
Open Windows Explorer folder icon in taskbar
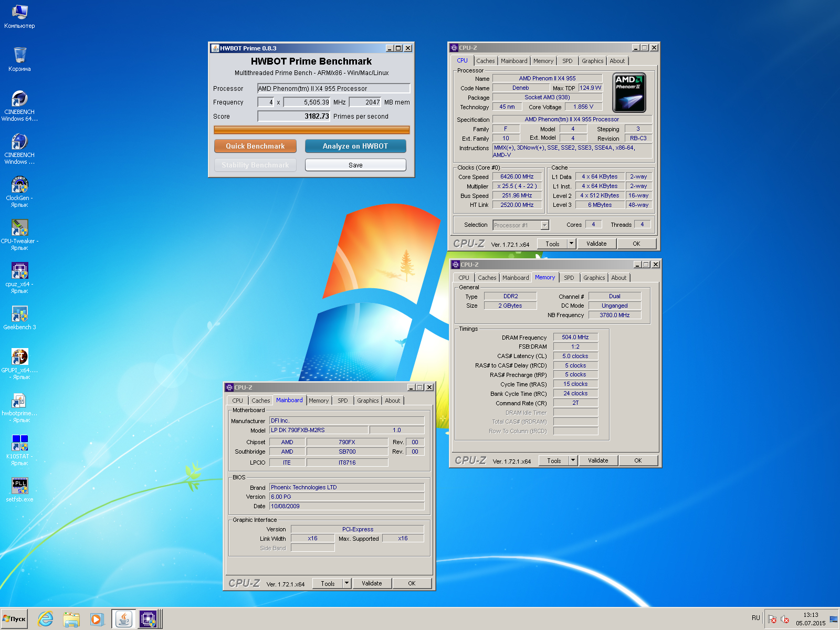[x=71, y=619]
